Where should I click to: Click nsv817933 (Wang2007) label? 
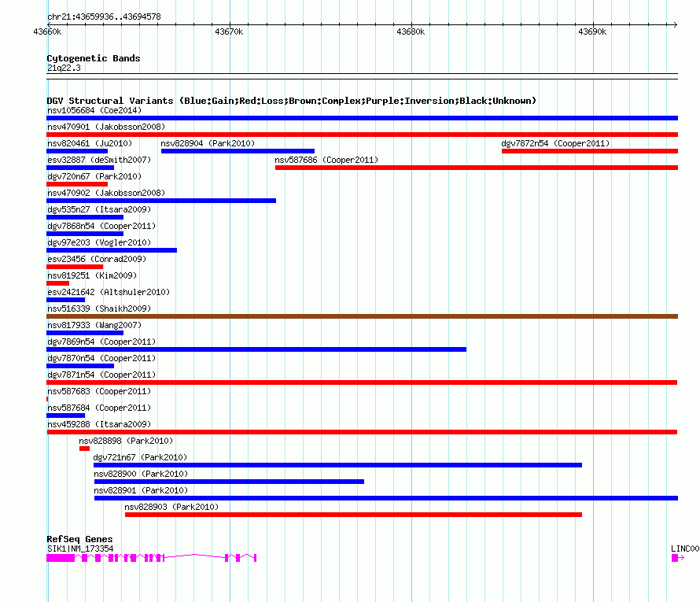pos(94,325)
